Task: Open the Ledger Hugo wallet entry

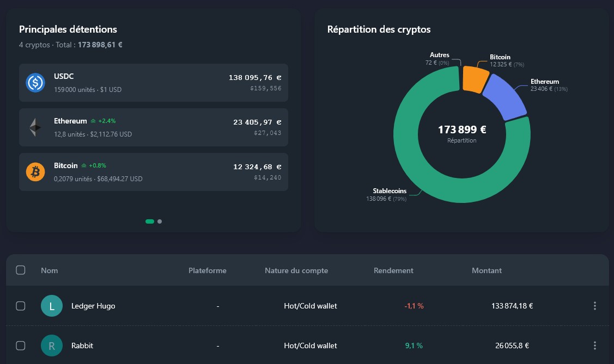Action: pos(93,306)
